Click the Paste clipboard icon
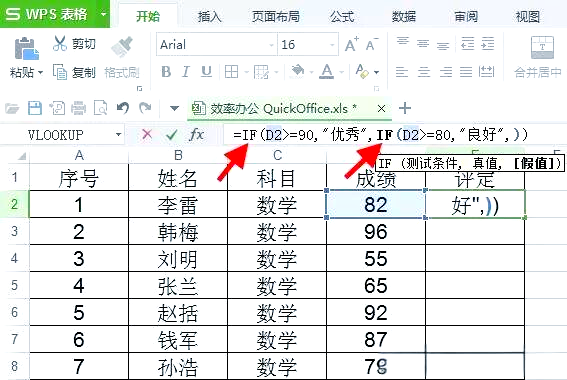Viewport: 567px width, 380px height. (26, 48)
